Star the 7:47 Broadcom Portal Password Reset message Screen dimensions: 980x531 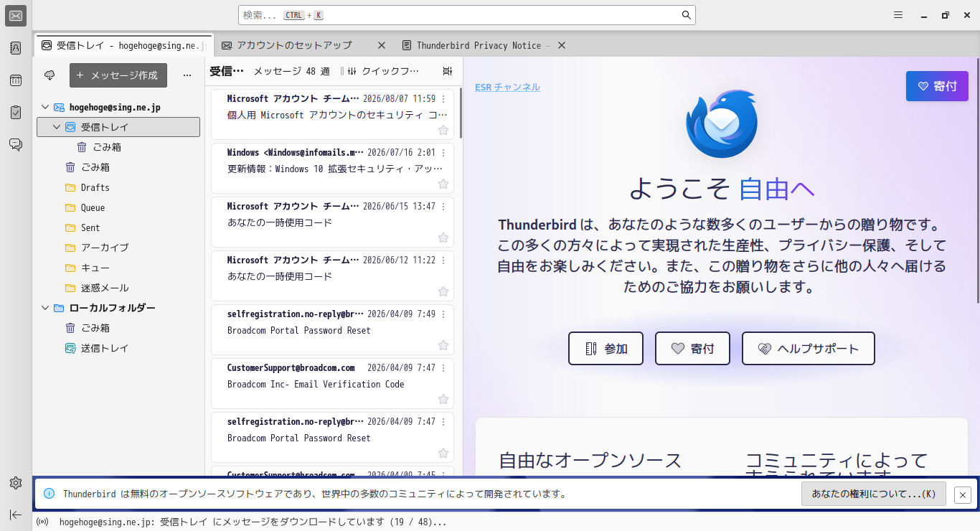coord(443,453)
